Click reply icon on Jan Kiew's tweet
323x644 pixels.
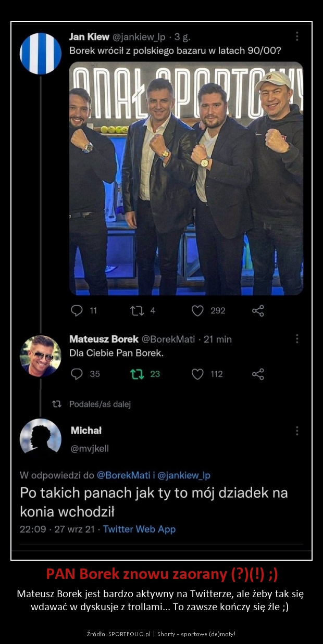pos(77,311)
